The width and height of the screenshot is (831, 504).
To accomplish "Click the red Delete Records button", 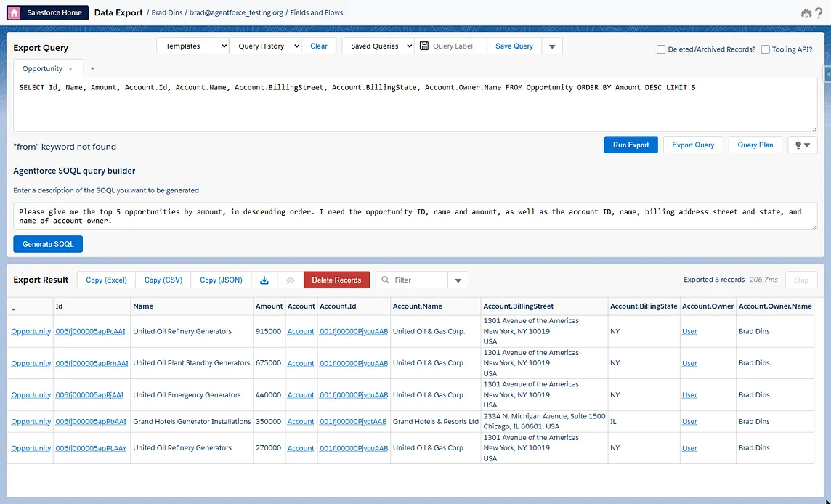I will [x=336, y=280].
